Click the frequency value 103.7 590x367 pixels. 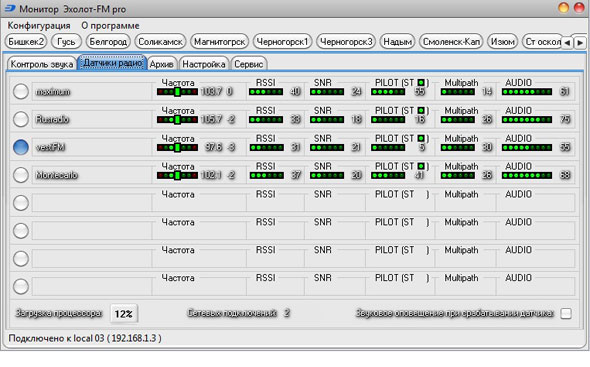(211, 91)
